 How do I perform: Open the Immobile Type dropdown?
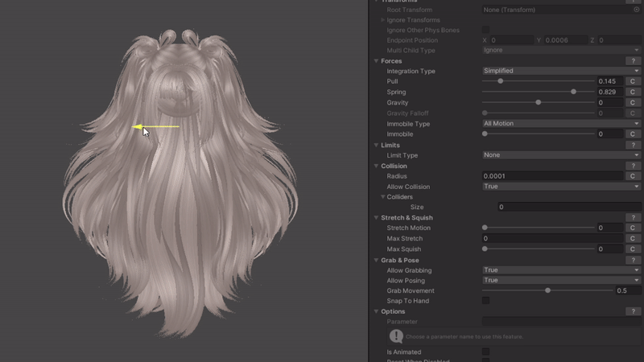pos(560,124)
